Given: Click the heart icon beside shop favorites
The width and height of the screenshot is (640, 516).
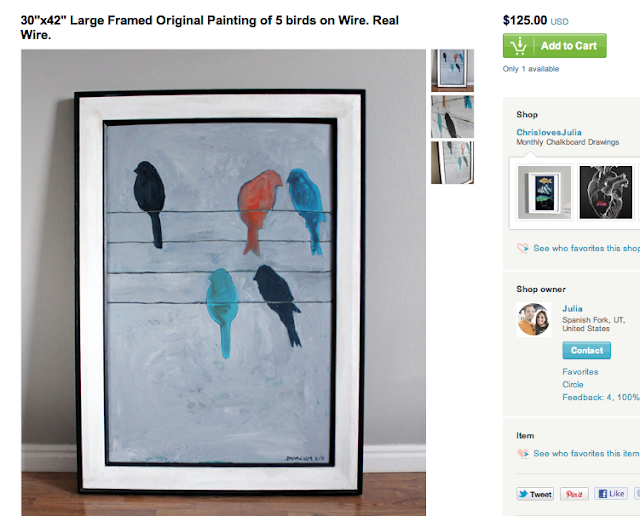Looking at the screenshot, I should click(522, 248).
